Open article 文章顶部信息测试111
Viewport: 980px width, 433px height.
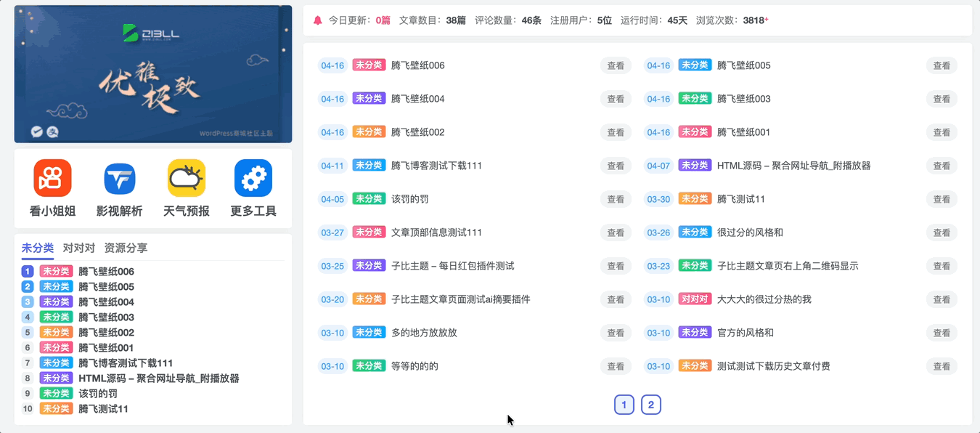click(436, 232)
